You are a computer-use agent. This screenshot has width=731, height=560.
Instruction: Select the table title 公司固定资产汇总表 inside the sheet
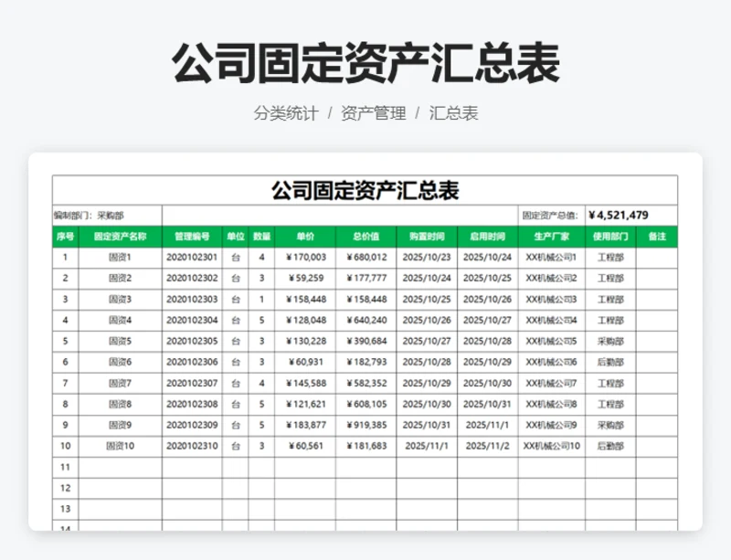click(365, 190)
